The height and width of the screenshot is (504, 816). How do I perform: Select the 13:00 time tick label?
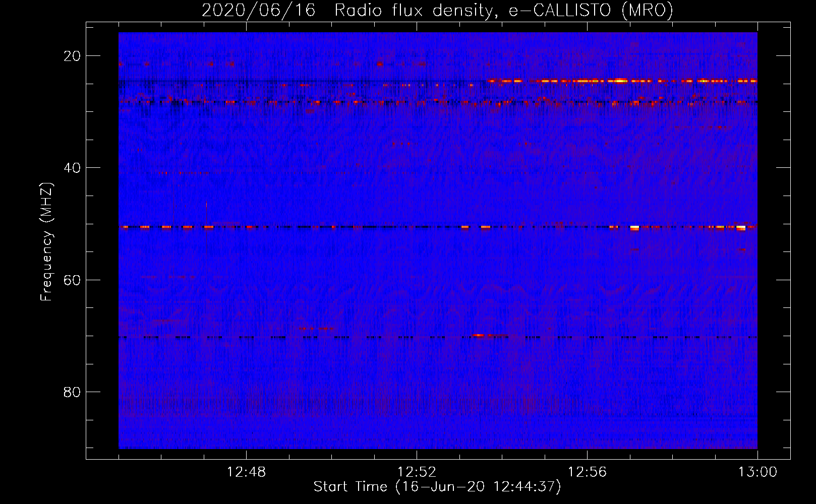pyautogui.click(x=758, y=472)
